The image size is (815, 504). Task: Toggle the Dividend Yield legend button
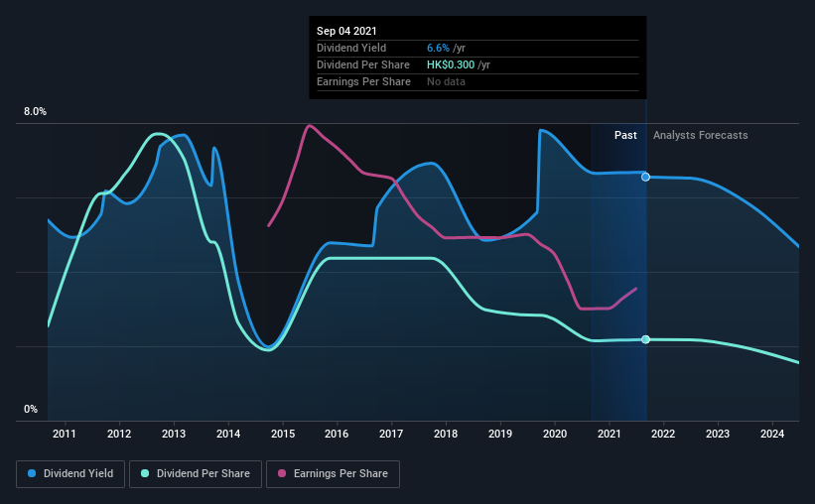pos(70,474)
